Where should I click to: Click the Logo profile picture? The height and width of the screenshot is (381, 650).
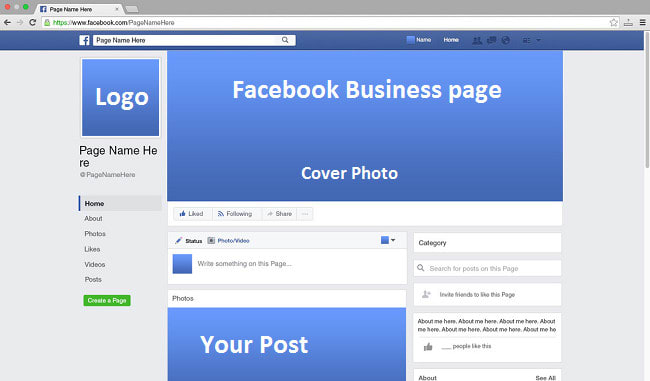click(x=120, y=97)
